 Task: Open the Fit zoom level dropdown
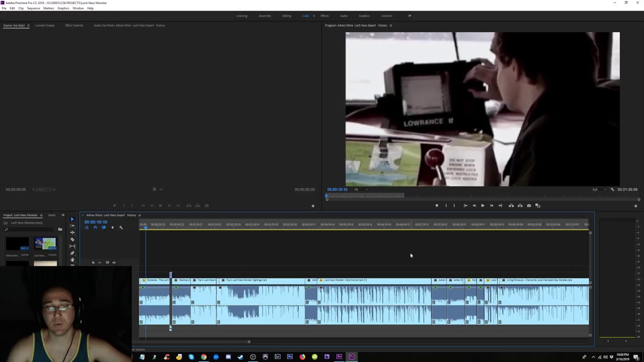click(x=360, y=190)
